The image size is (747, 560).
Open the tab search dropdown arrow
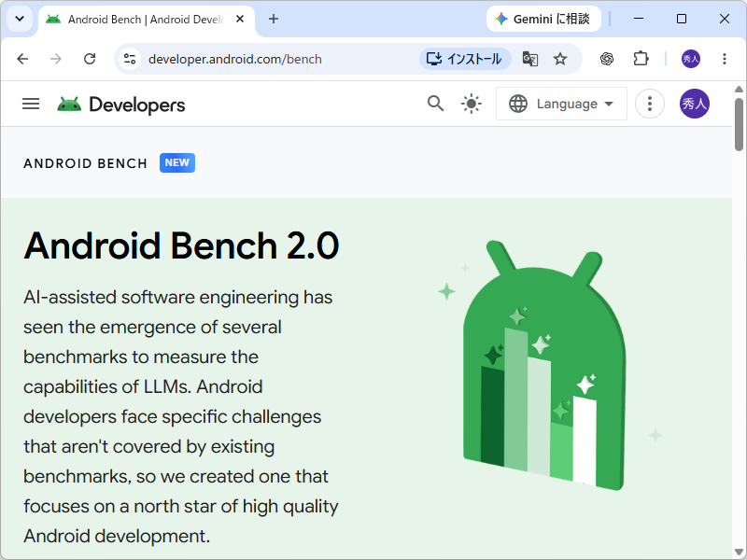[20, 19]
